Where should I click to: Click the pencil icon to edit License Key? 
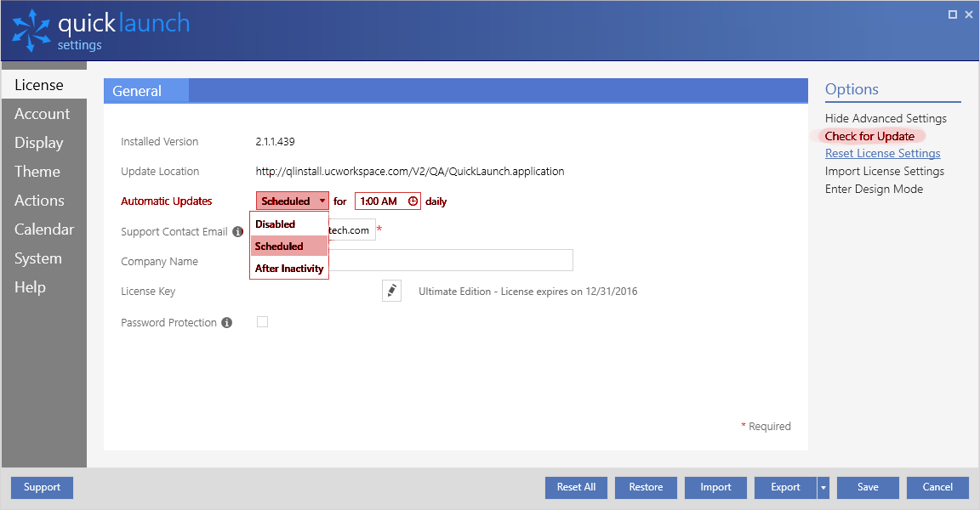click(391, 290)
